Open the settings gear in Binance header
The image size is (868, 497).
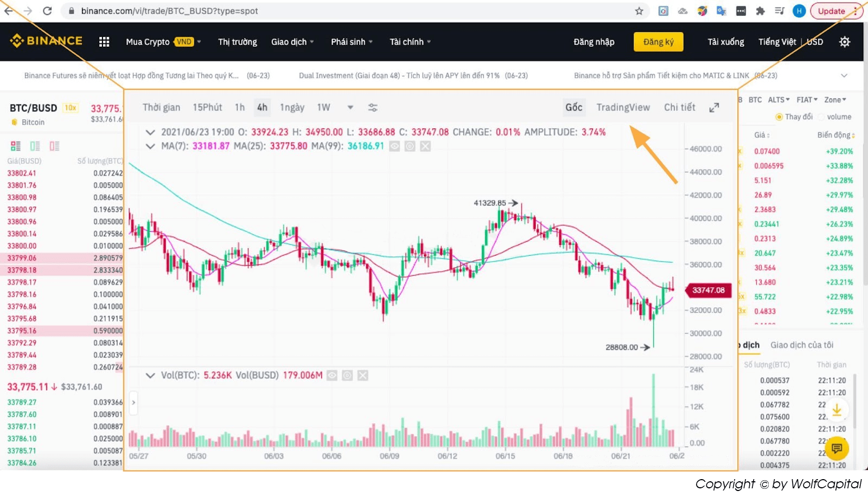845,42
